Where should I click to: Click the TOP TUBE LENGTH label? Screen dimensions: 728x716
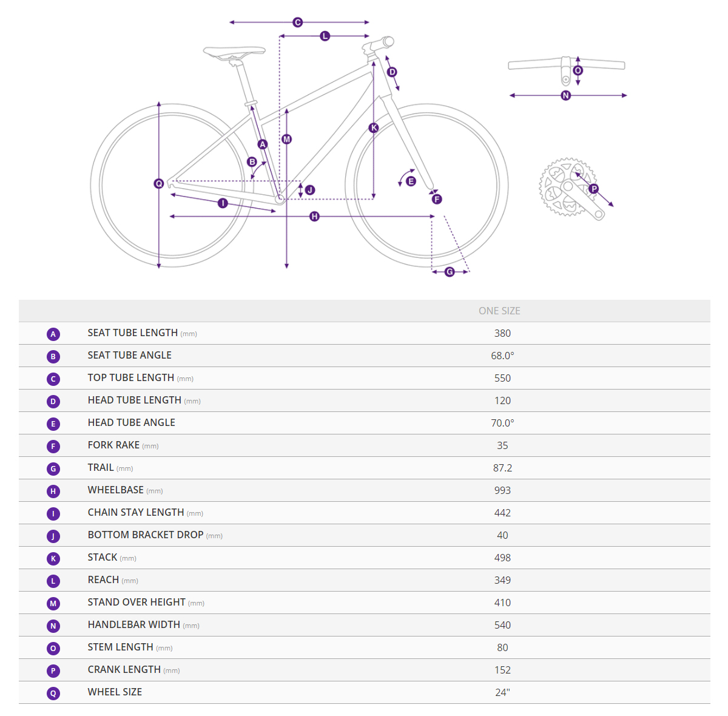coord(131,377)
